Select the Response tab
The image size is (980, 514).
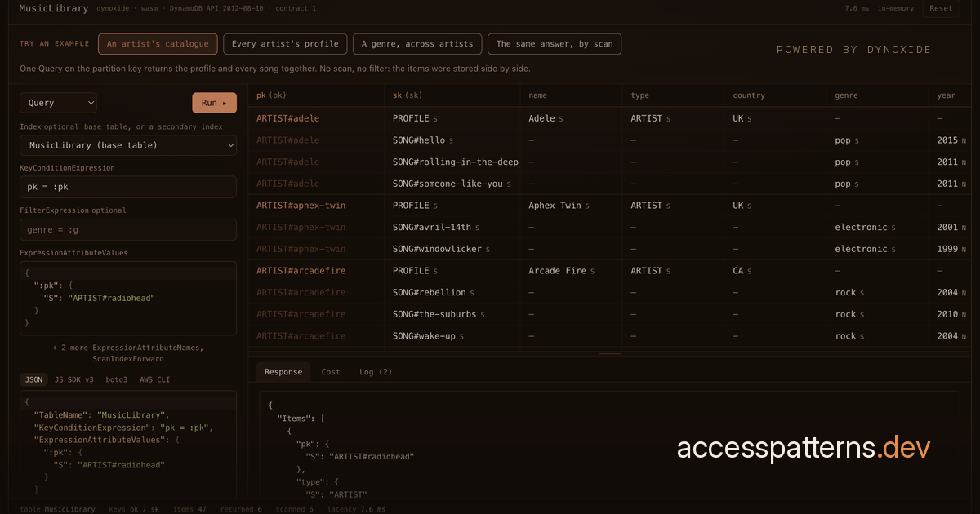pos(283,372)
